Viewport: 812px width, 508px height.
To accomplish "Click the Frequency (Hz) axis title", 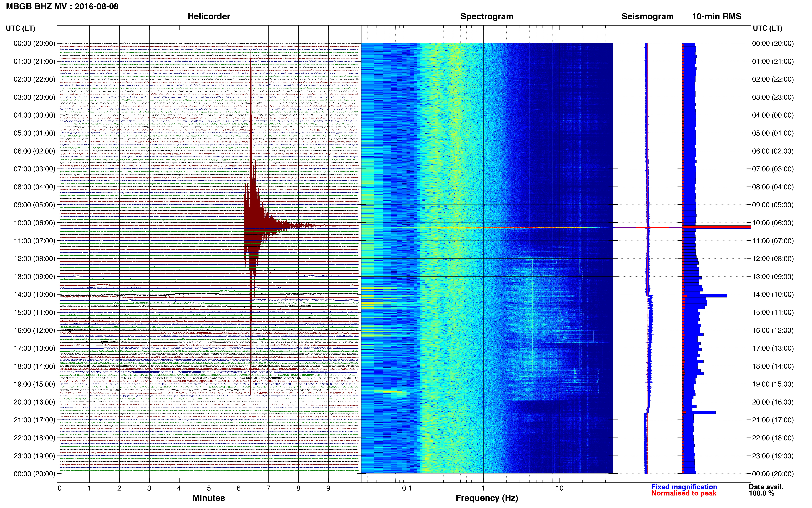I will 487,498.
